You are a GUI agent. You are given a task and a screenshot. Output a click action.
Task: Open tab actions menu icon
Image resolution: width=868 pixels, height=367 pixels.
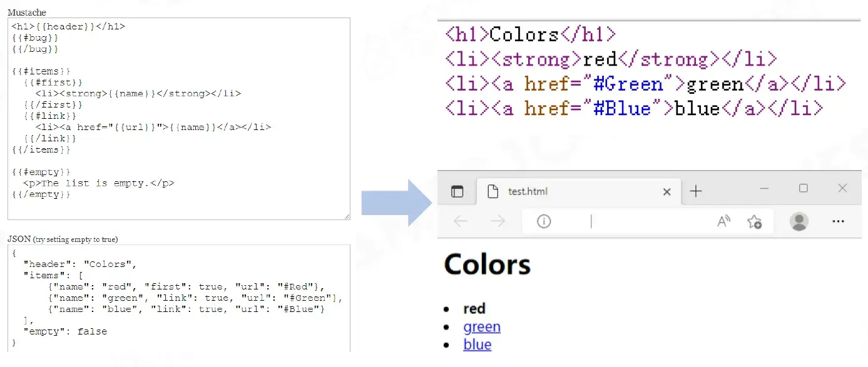point(457,191)
